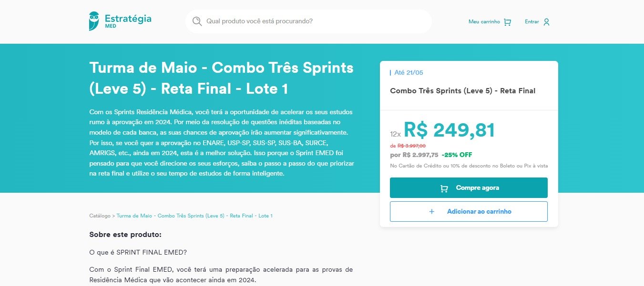This screenshot has width=644, height=286.
Task: Click the cart icon on Compre agora
Action: point(444,188)
